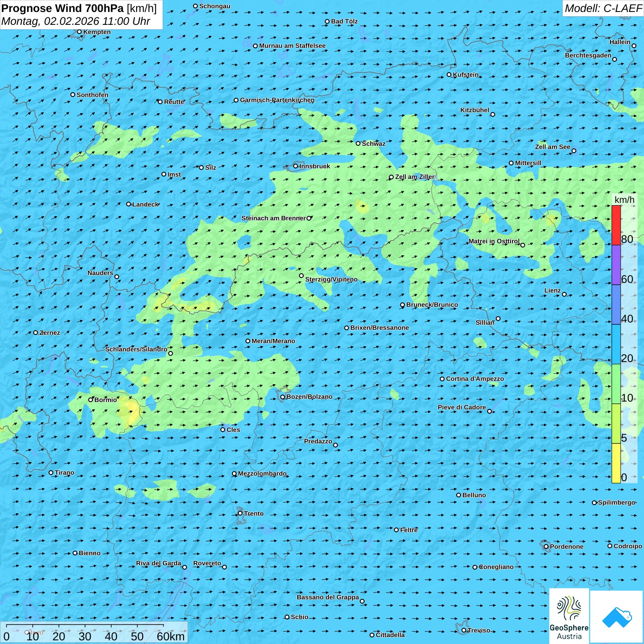This screenshot has width=644, height=644.
Task: Click the purple 60 km/h legend swatch
Action: (x=616, y=265)
